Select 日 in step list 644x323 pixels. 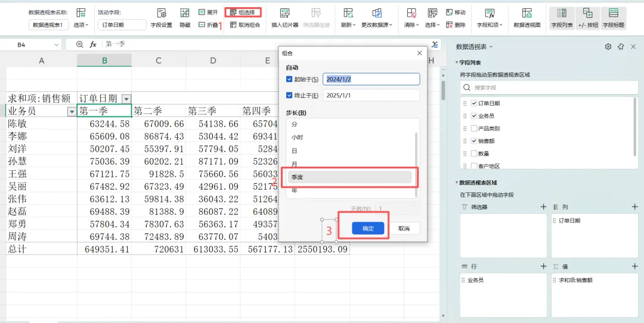(x=350, y=151)
